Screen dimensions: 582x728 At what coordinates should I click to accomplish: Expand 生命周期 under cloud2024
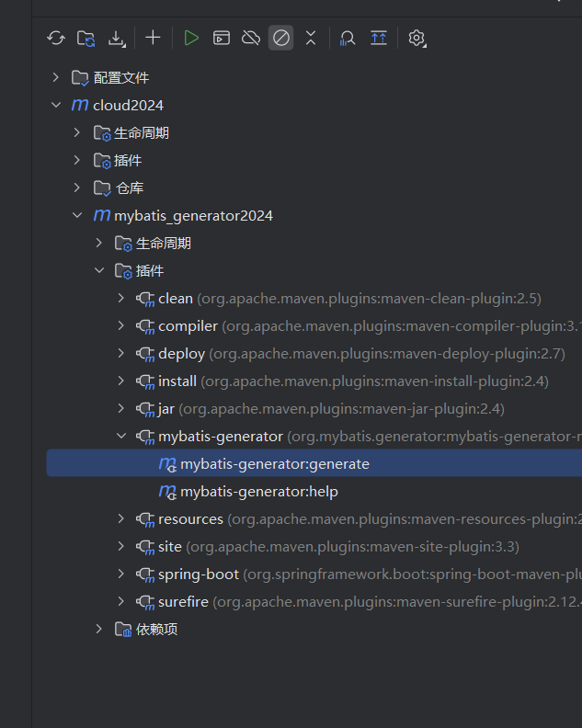(x=77, y=132)
